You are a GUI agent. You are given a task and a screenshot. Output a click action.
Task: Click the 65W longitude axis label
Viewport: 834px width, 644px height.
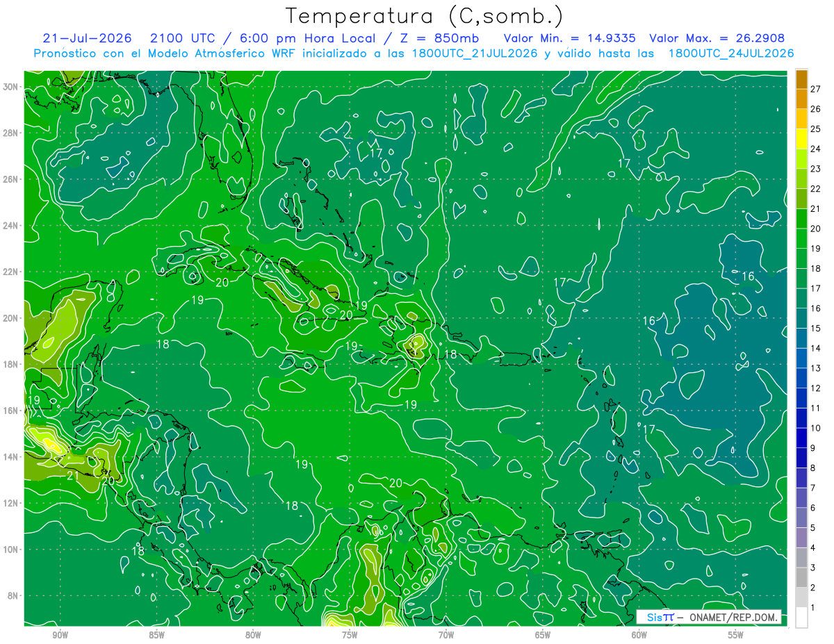pos(543,636)
